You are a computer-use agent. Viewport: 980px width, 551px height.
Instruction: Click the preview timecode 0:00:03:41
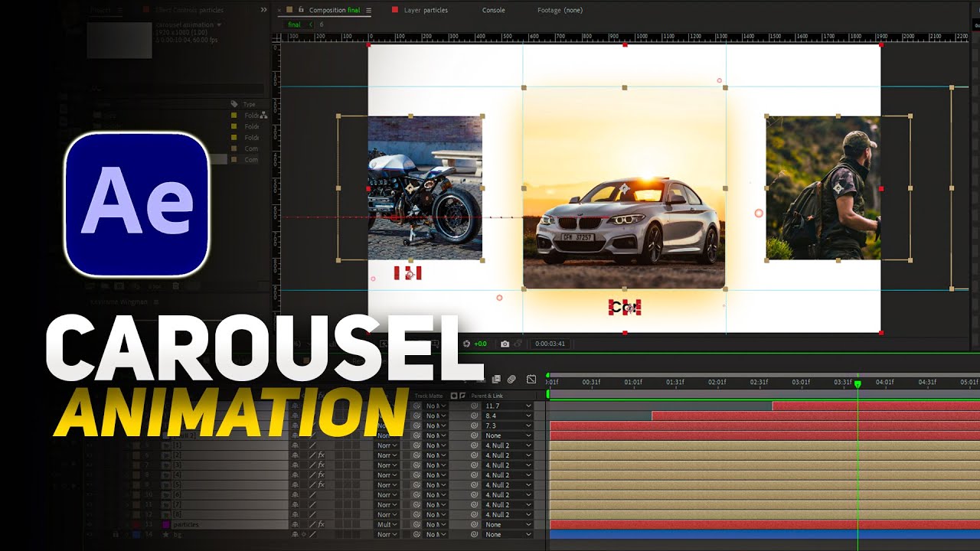coord(550,344)
